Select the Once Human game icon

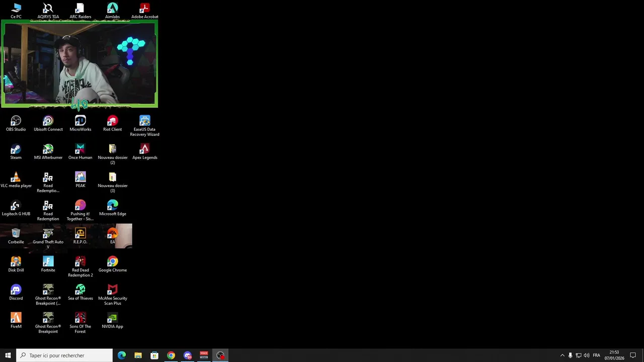pyautogui.click(x=80, y=152)
